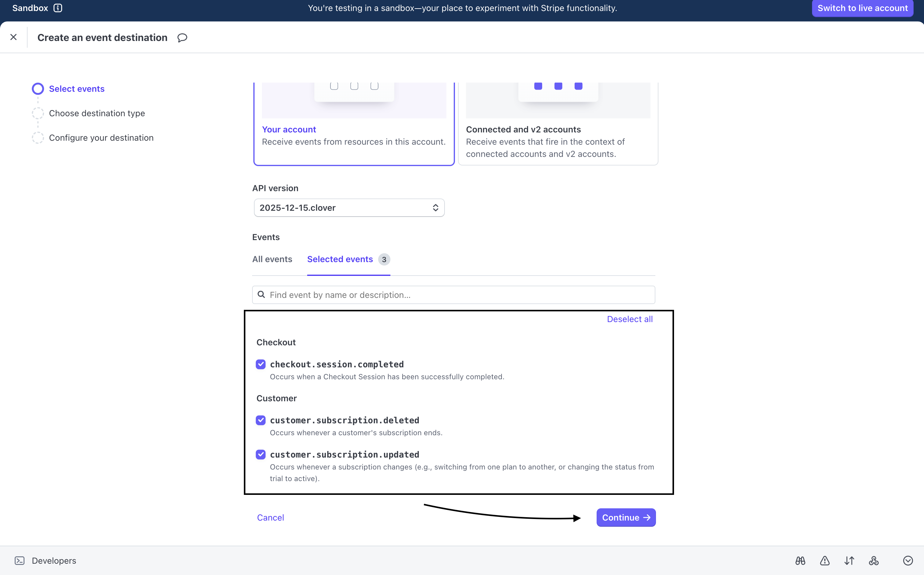Uncheck checkout.session.completed event
This screenshot has height=575, width=924.
point(261,364)
